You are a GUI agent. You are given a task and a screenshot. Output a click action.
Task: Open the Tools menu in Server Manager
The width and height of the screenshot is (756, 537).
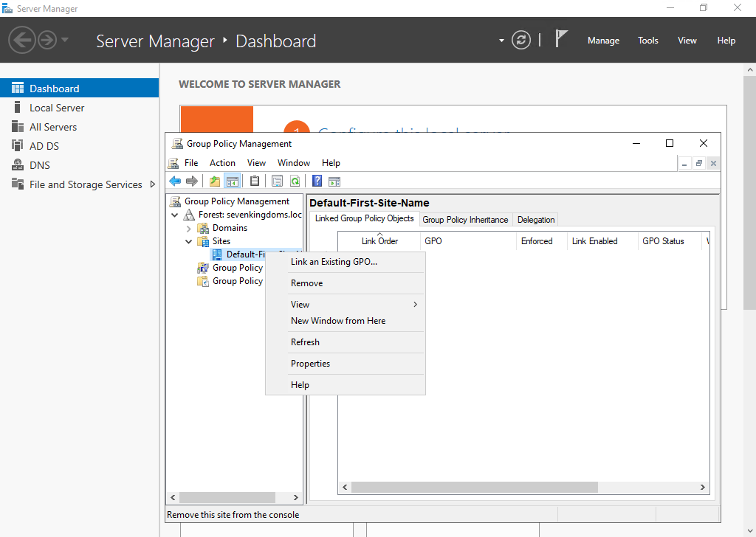pos(647,41)
